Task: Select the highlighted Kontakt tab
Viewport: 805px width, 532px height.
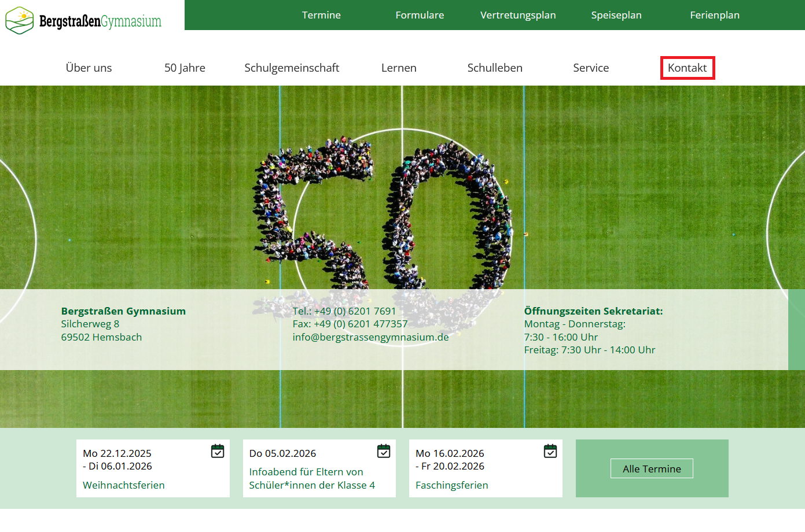Action: (687, 68)
